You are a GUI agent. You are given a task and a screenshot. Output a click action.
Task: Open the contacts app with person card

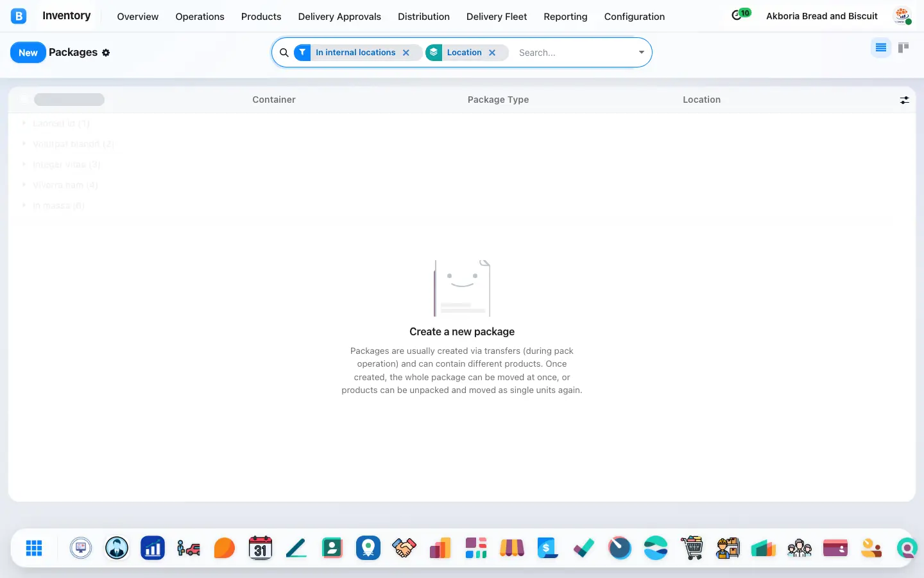click(332, 548)
